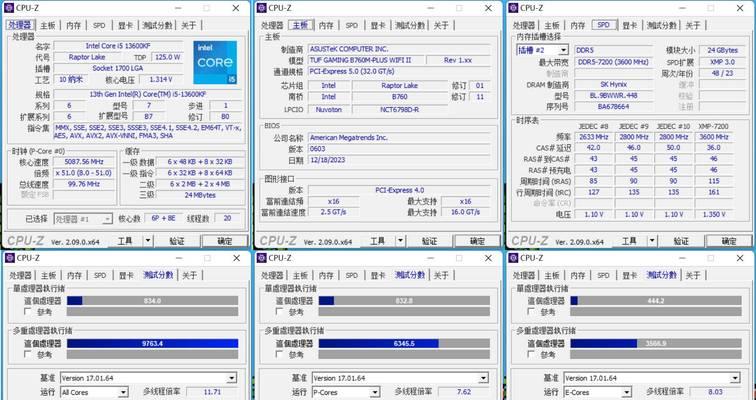Enable single-thread 参考 checkbox in All Cores window
The width and height of the screenshot is (756, 400).
tap(27, 312)
